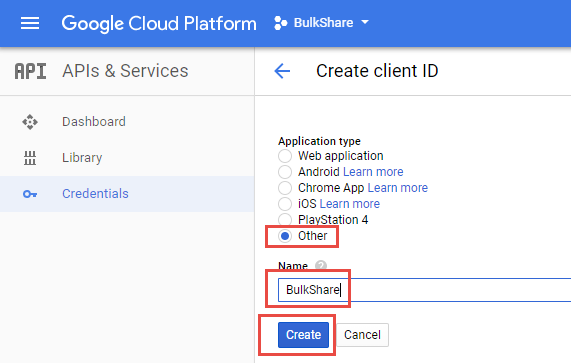Viewport: 571px width, 363px height.
Task: Open Learn more link for Chrome App
Action: (x=398, y=188)
